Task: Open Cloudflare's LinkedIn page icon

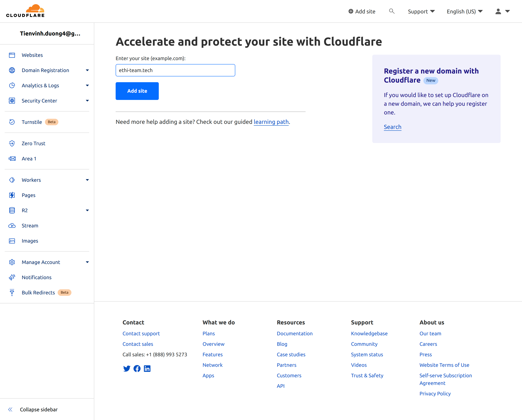Action: point(147,368)
